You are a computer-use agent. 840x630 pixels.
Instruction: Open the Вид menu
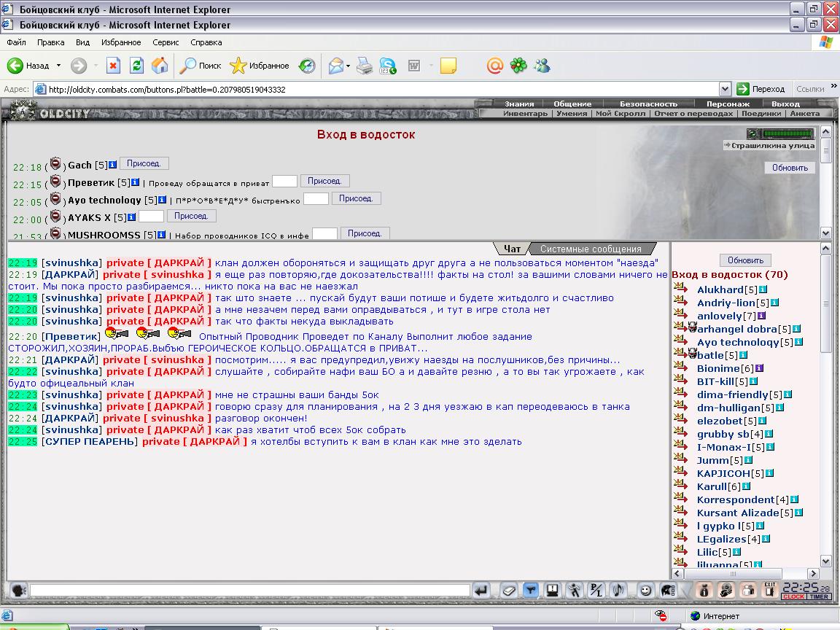[82, 42]
